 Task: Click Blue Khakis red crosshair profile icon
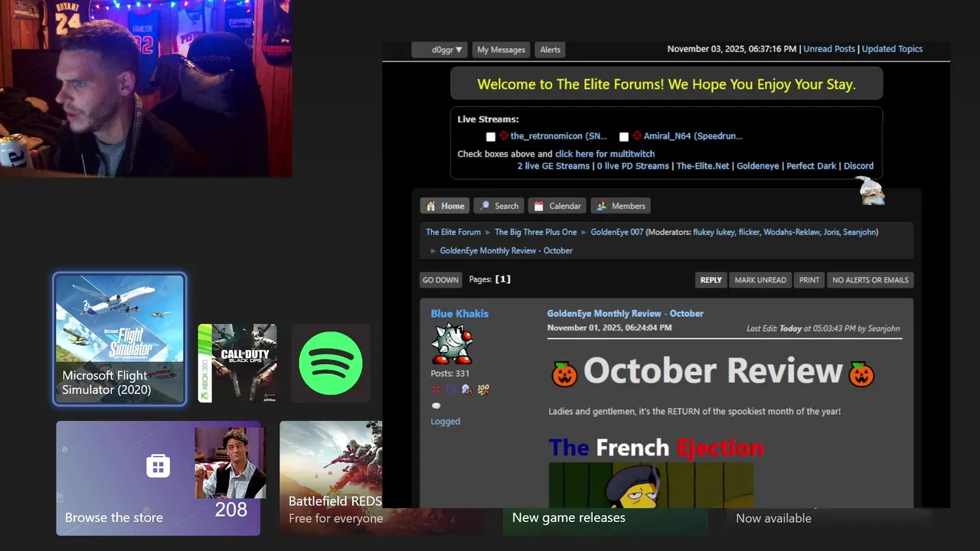tap(436, 390)
